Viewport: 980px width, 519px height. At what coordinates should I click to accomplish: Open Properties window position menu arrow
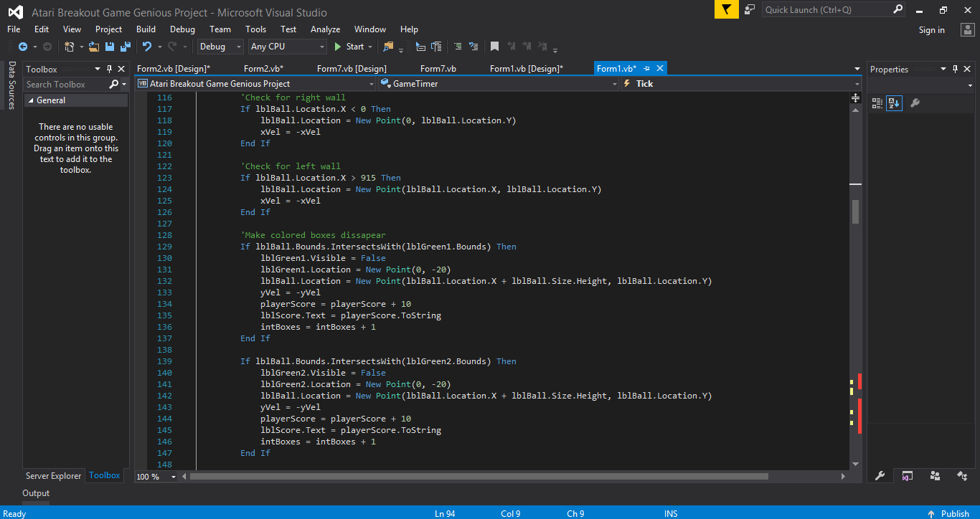(943, 69)
